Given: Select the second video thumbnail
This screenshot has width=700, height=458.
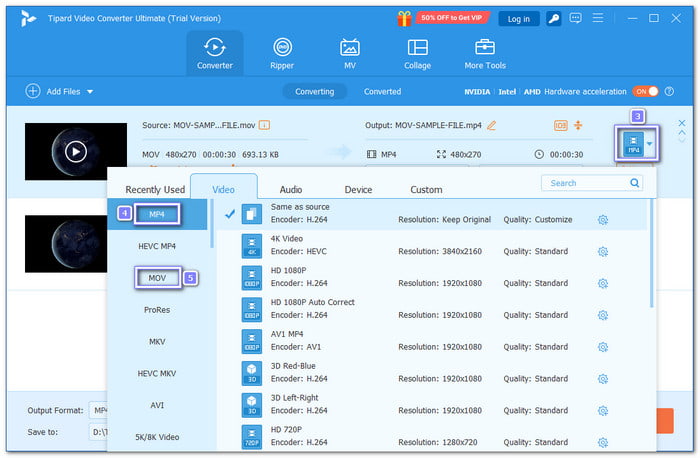Looking at the screenshot, I should [66, 244].
